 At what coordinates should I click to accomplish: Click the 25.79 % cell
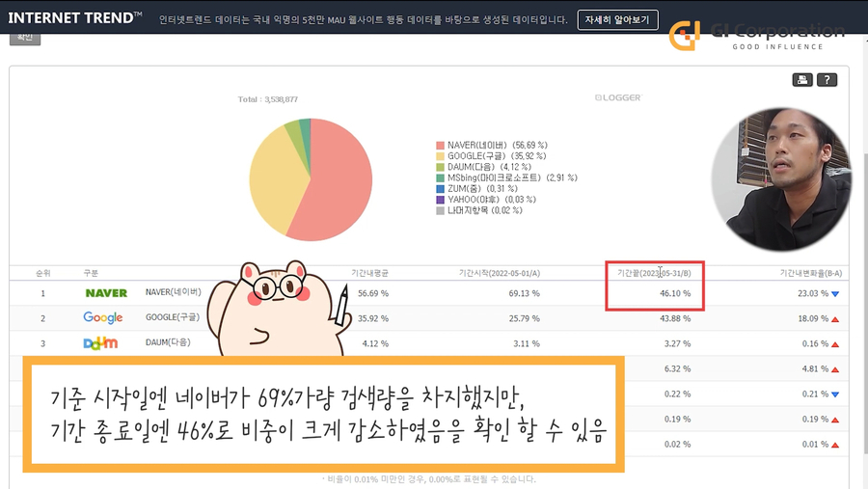pos(525,319)
